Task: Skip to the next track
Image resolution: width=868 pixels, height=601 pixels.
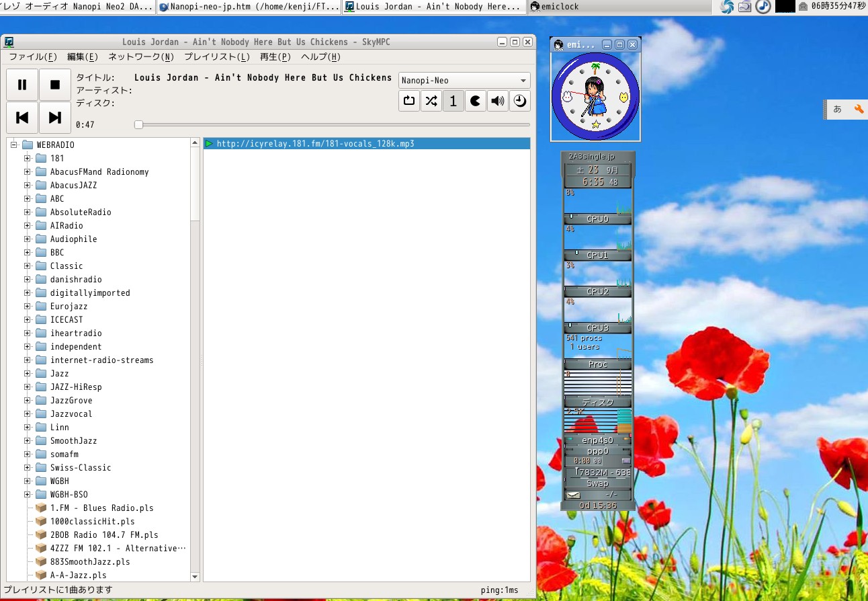Action: [x=55, y=118]
